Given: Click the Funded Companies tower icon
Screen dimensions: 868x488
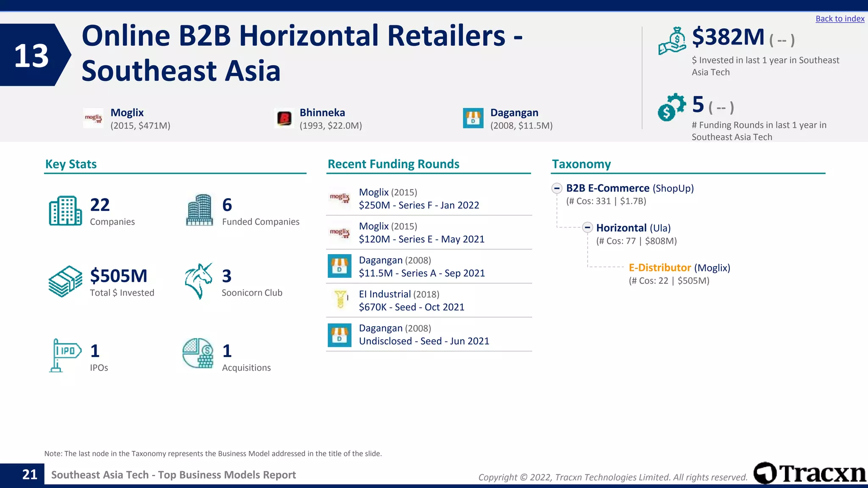Looking at the screenshot, I should point(199,210).
